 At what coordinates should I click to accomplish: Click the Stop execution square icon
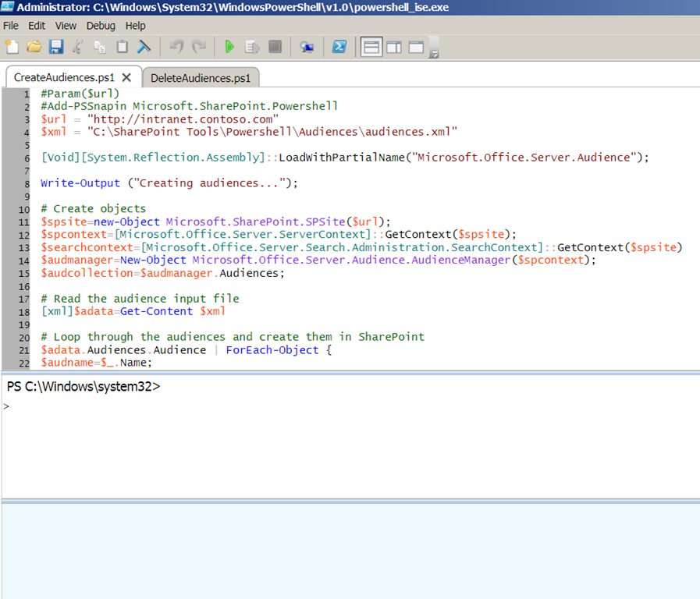[275, 47]
